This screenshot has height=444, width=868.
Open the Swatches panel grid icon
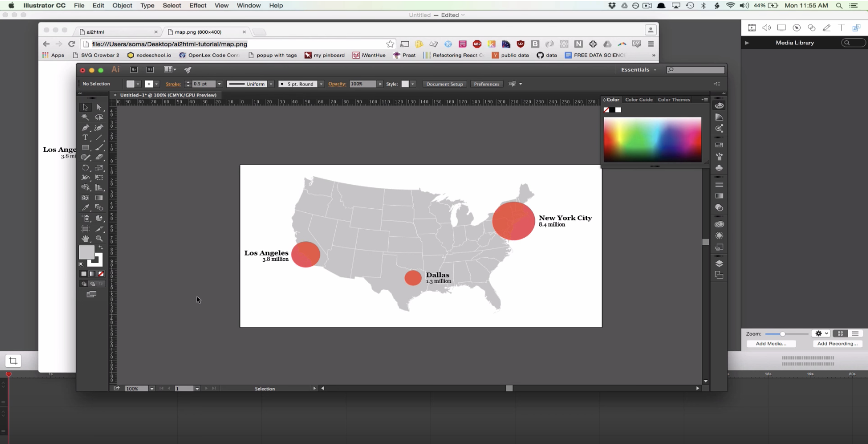pyautogui.click(x=719, y=145)
